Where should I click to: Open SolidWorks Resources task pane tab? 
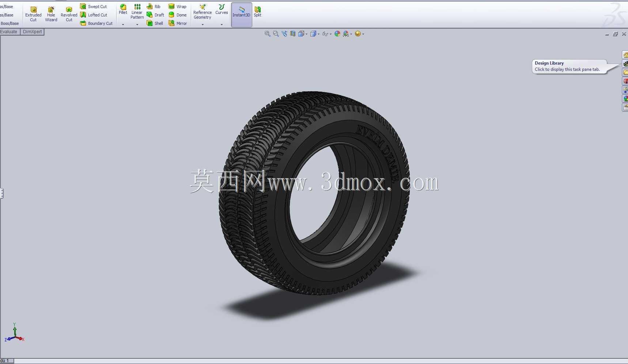pyautogui.click(x=625, y=55)
